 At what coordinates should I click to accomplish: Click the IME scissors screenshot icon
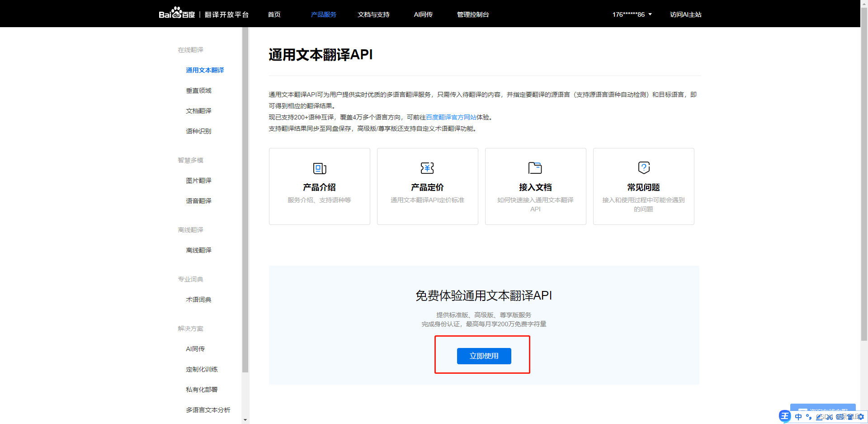pos(830,417)
